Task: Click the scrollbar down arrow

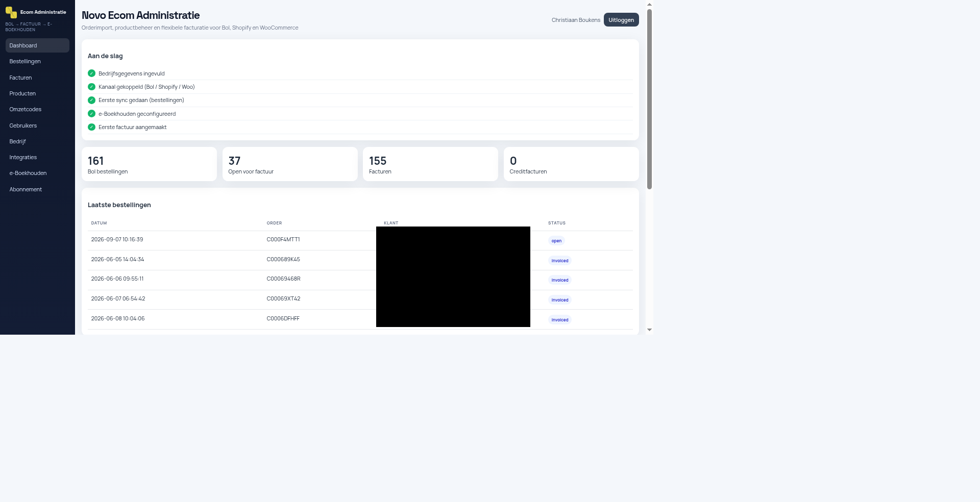Action: [x=649, y=330]
